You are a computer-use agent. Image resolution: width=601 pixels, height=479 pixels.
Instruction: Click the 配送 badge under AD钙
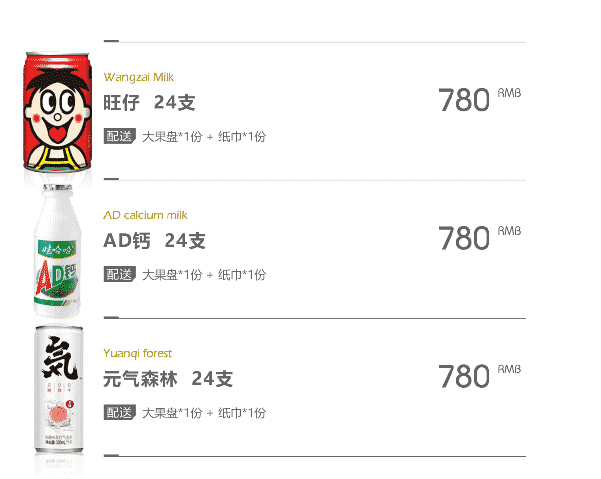pos(120,274)
